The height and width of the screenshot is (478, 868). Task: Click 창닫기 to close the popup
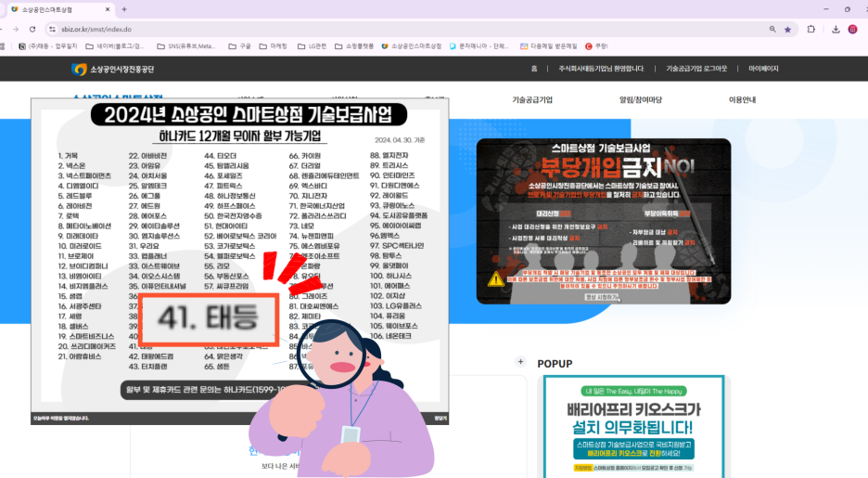tap(440, 419)
